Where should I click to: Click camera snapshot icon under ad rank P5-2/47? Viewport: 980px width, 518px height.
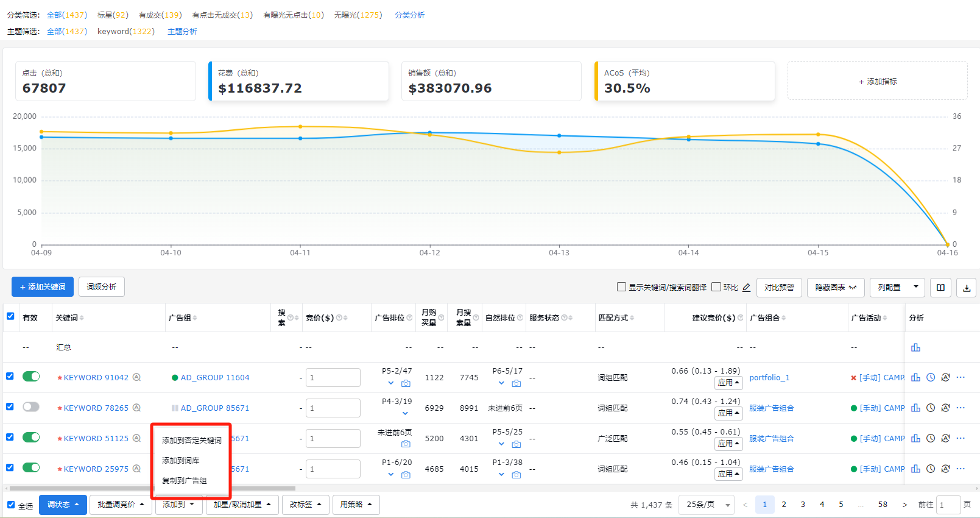[406, 383]
